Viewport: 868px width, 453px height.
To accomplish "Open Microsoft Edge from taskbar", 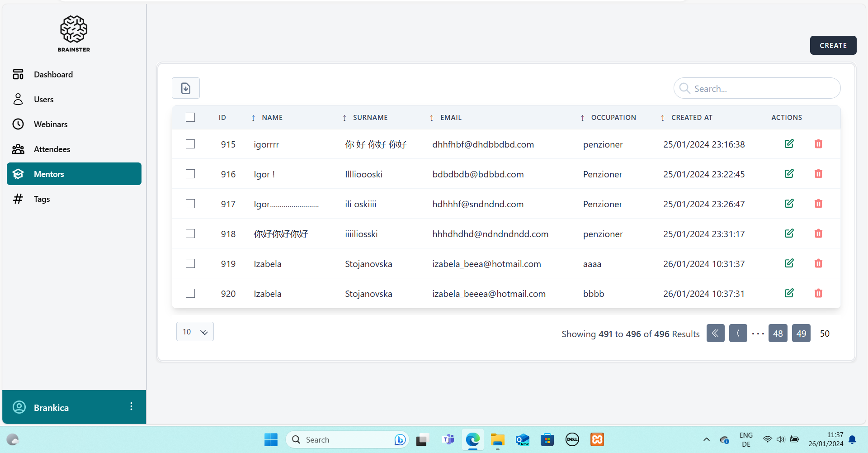I will coord(472,439).
